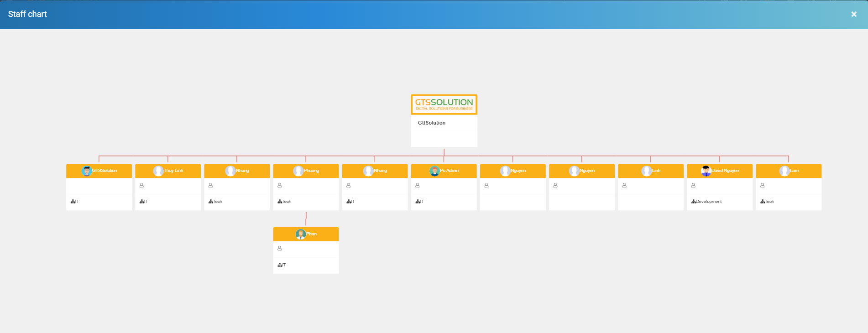
Task: Close the Staff chart dialog
Action: 854,14
